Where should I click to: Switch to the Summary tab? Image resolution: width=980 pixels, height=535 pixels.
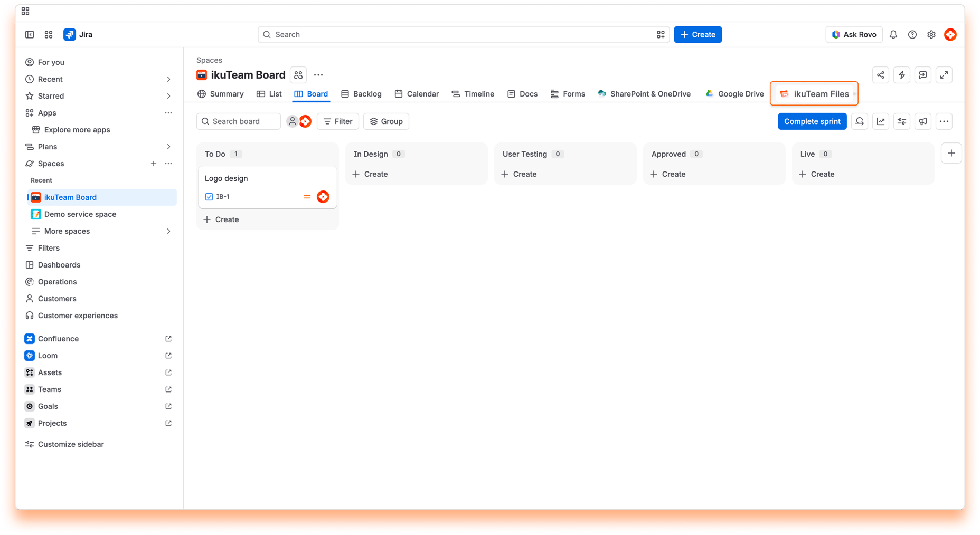pyautogui.click(x=221, y=94)
